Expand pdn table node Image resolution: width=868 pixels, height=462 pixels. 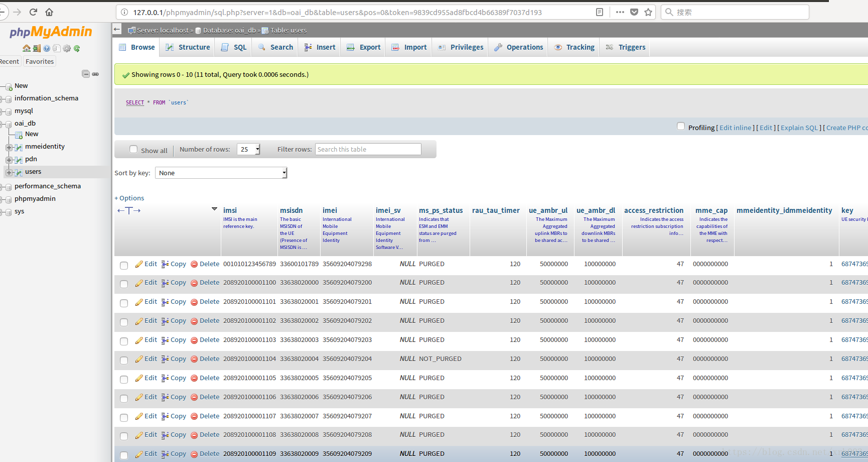(x=9, y=160)
